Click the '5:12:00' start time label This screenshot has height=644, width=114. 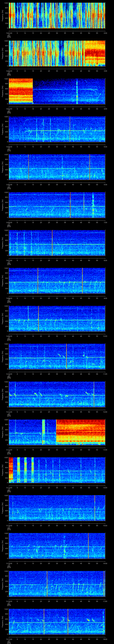click(x=9, y=450)
